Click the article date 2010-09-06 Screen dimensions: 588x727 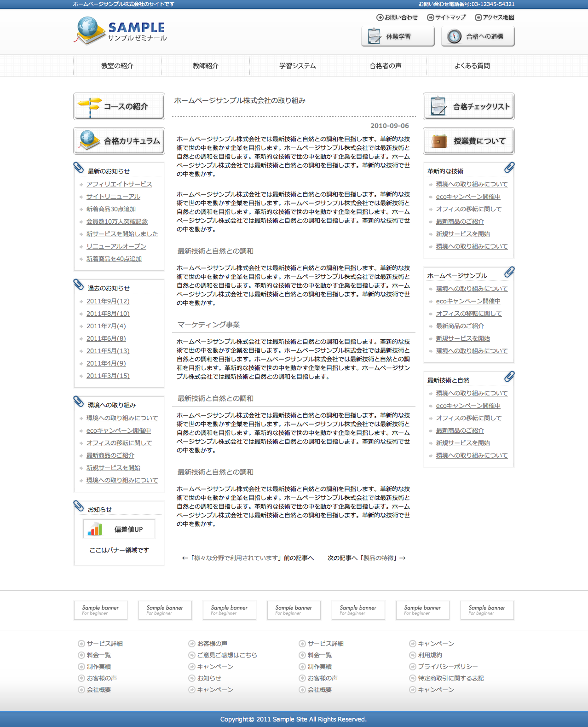(390, 126)
